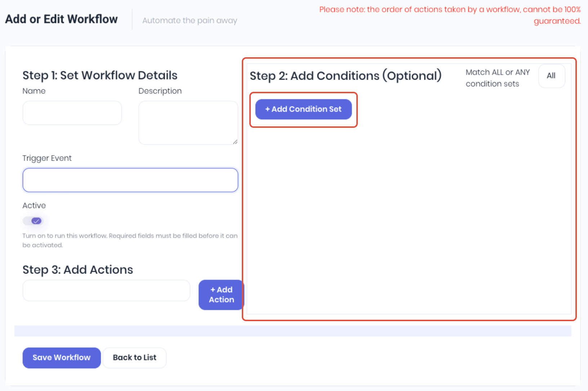Open the Trigger Event selection field
Screen dimensions: 588x391
click(130, 180)
